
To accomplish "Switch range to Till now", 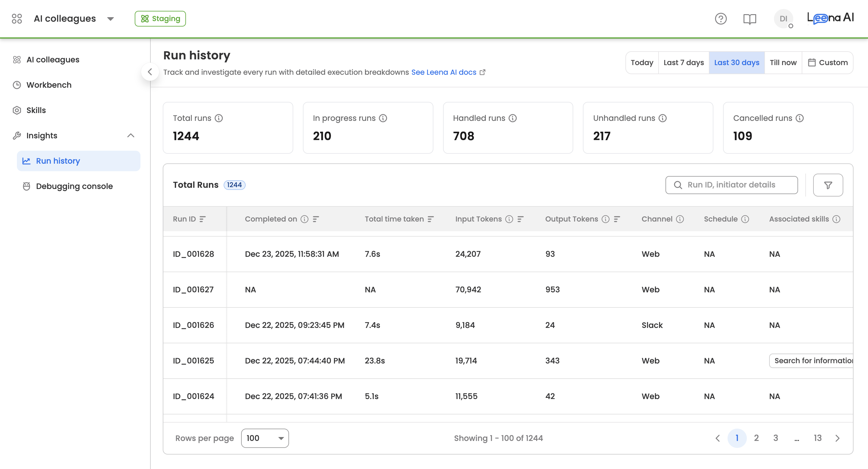I will [783, 62].
